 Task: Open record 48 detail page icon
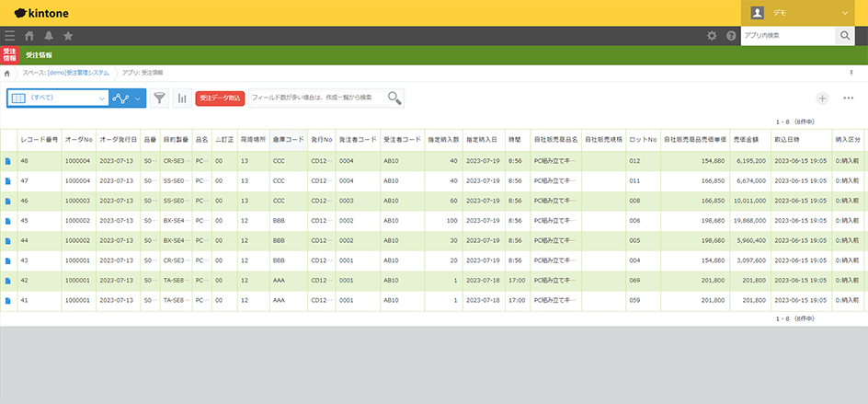coord(8,161)
